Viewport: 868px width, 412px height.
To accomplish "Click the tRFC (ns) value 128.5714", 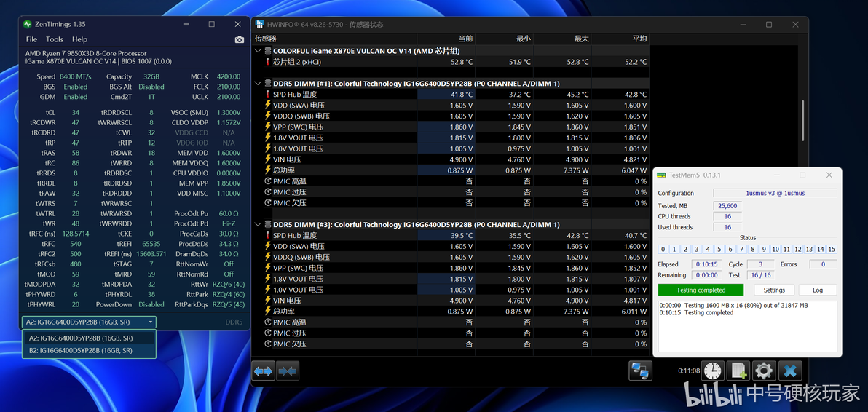I will click(x=75, y=234).
